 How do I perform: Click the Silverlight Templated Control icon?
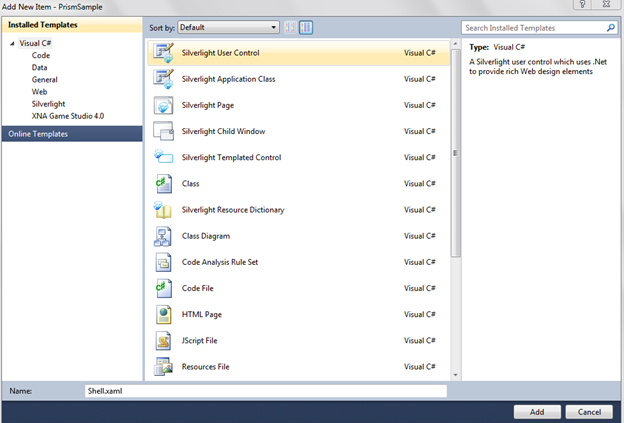(x=164, y=157)
